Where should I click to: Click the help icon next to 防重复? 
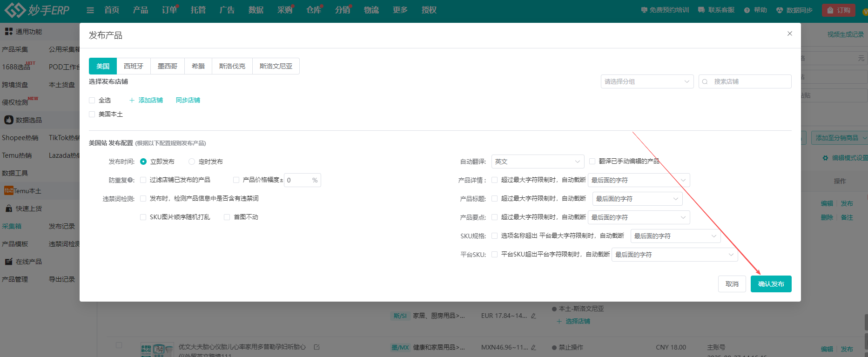pos(130,180)
